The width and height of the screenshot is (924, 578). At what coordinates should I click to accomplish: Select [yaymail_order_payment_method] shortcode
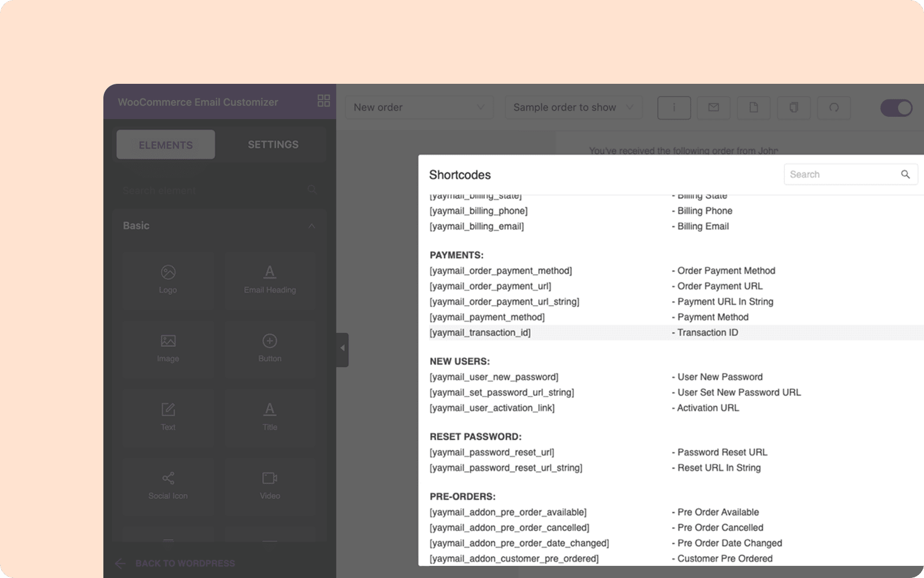click(x=501, y=271)
